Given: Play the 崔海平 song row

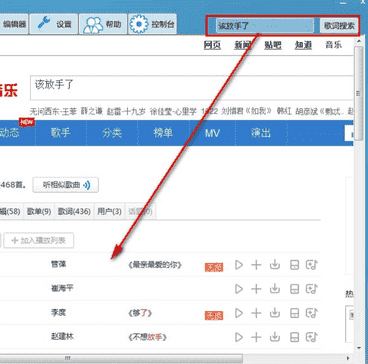Looking at the screenshot, I should click(x=239, y=289).
